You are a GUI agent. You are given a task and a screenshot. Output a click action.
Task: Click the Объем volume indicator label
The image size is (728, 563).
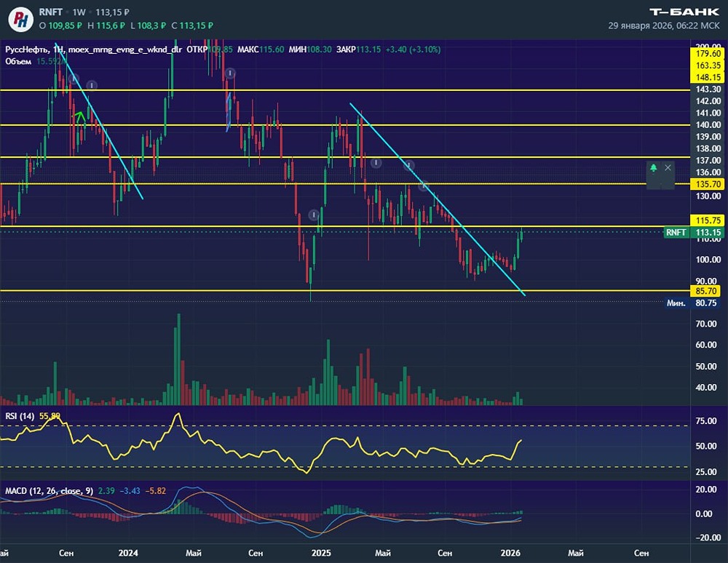17,62
